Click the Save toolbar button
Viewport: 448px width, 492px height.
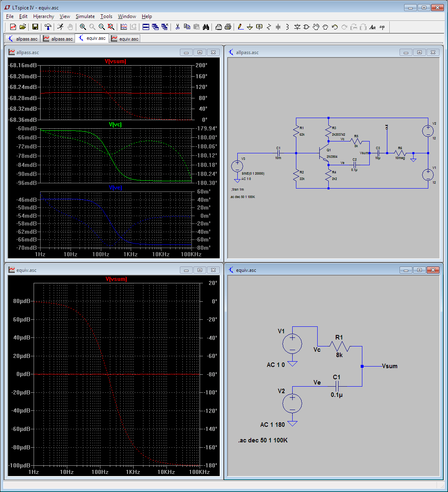pos(35,27)
